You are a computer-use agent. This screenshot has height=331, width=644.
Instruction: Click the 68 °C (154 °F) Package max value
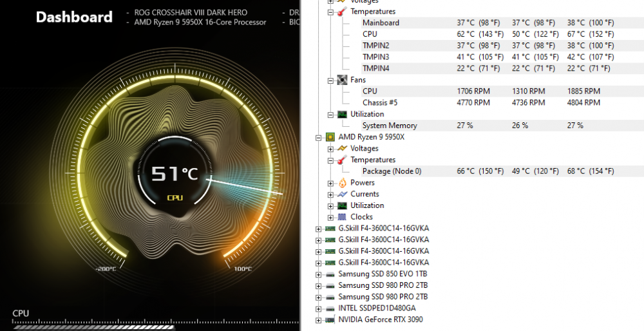pos(591,171)
